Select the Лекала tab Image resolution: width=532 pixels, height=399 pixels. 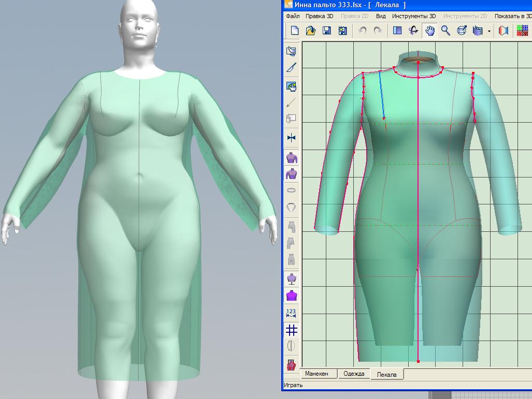(387, 374)
